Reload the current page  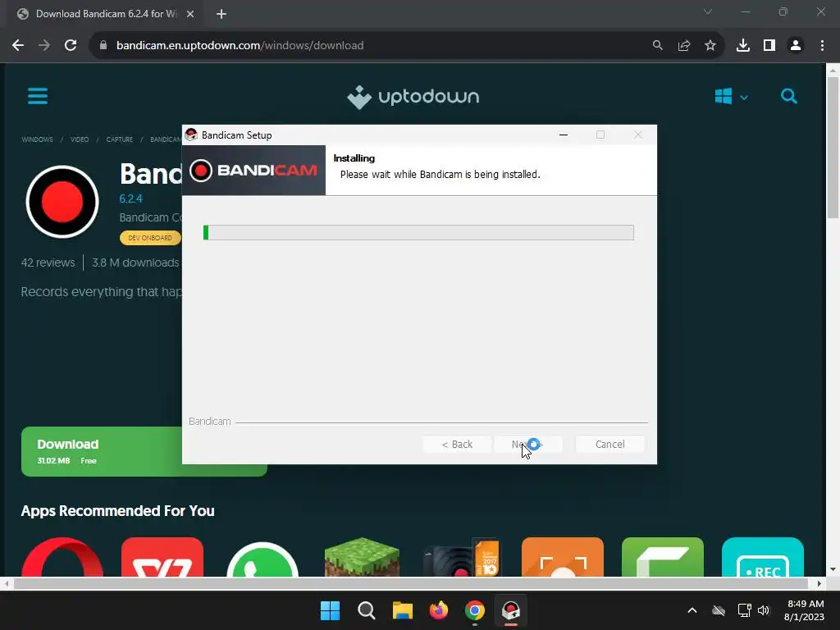71,46
